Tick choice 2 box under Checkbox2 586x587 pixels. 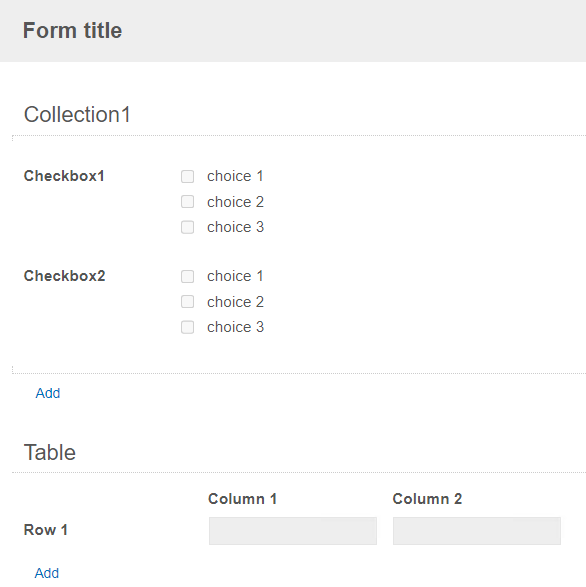click(187, 302)
